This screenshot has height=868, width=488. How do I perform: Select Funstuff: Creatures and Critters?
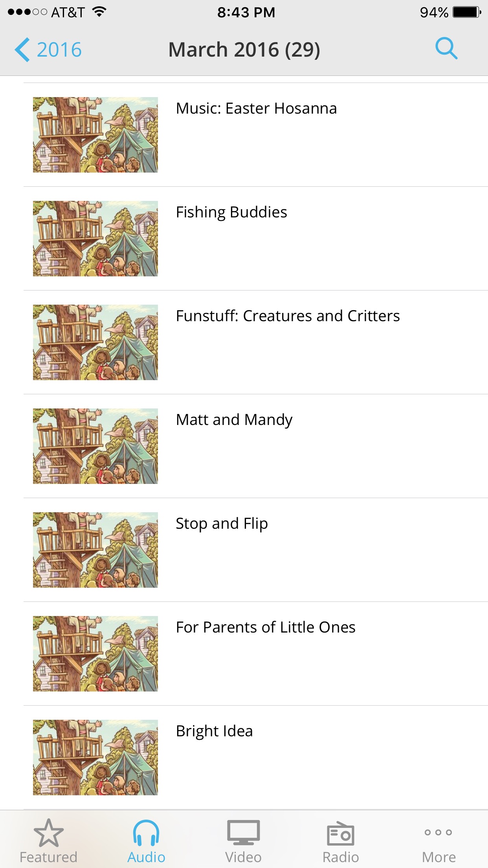256,342
